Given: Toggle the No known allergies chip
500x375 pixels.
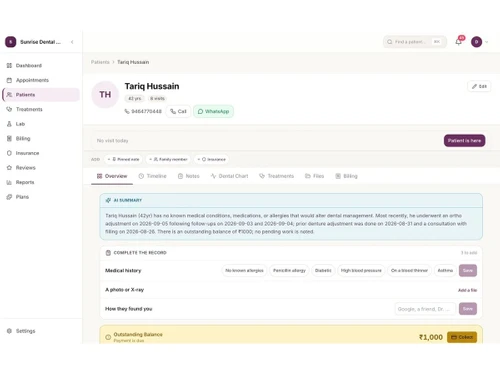Looking at the screenshot, I should click(244, 270).
